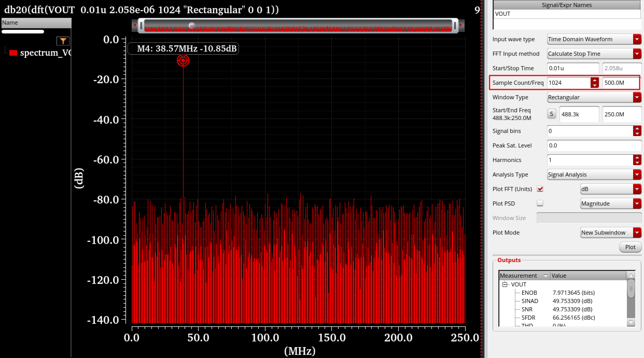This screenshot has width=644, height=358.
Task: Increment the Sample Count stepper up arrow
Action: pos(594,80)
